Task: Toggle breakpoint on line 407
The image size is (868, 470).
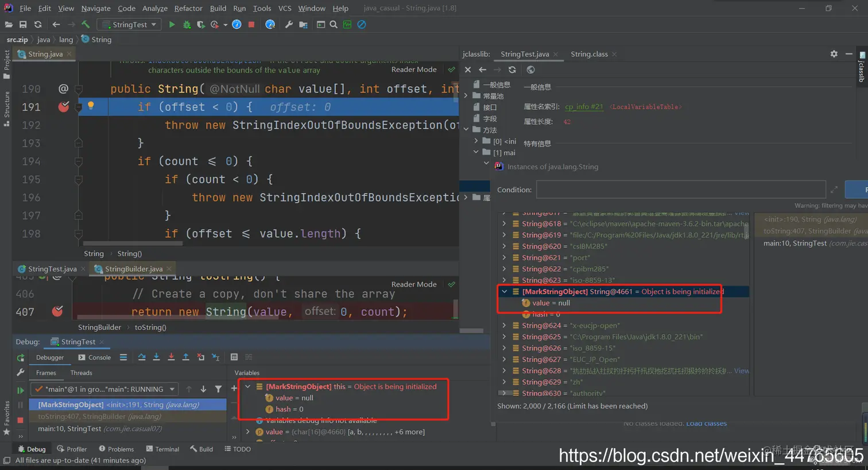Action: [x=57, y=311]
